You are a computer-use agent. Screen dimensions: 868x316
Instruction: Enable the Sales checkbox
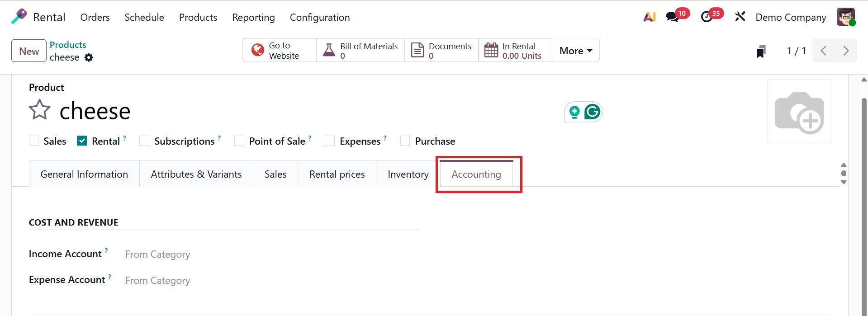click(x=34, y=141)
